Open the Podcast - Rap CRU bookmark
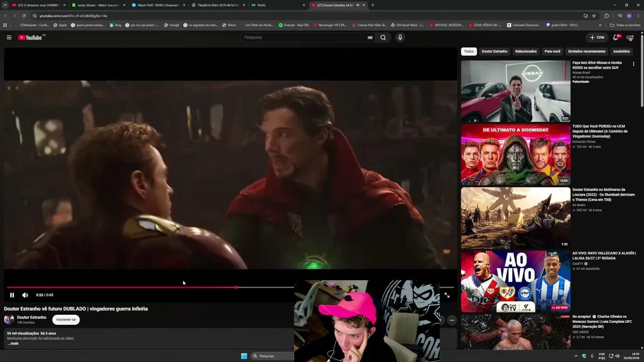 pyautogui.click(x=294, y=25)
